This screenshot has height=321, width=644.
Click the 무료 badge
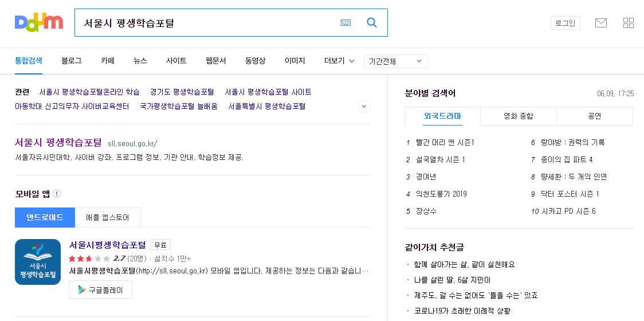[160, 245]
